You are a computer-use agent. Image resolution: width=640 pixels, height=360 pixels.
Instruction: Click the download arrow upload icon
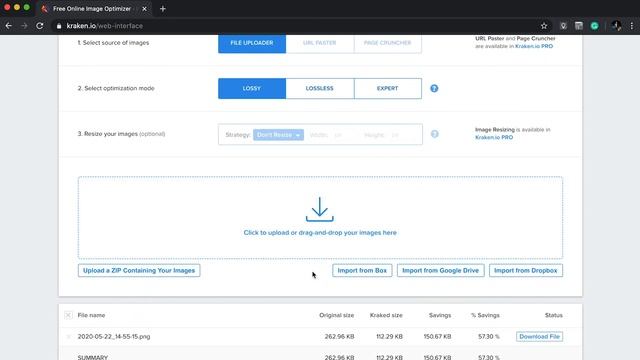point(320,209)
